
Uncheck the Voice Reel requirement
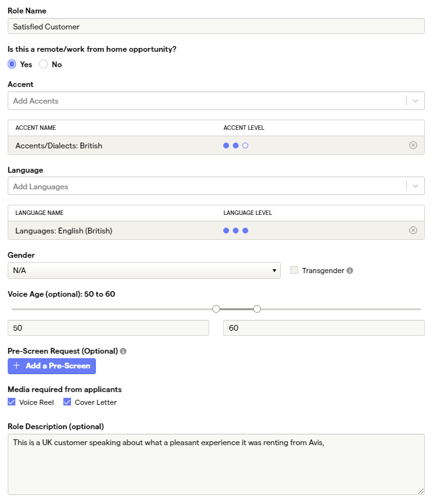pos(12,402)
